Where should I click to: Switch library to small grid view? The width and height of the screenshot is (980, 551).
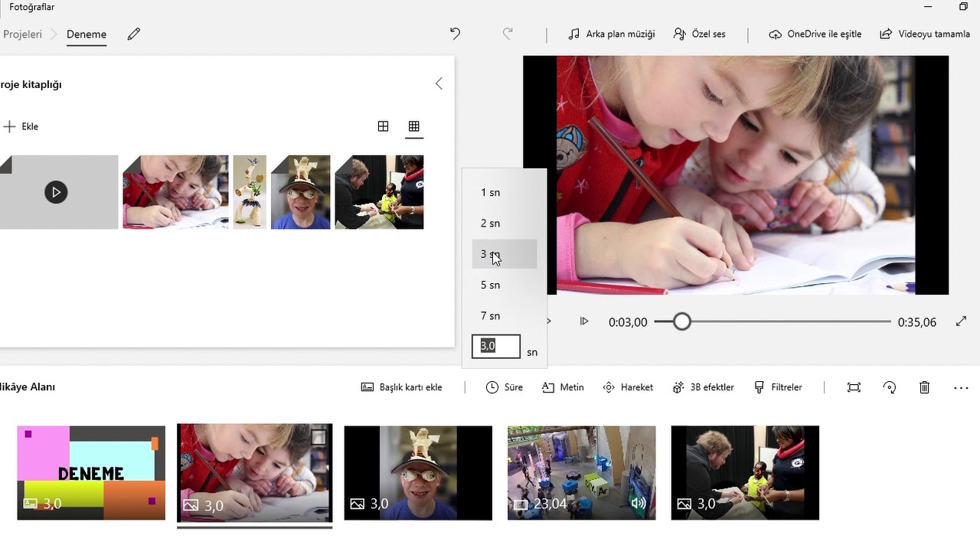point(414,126)
